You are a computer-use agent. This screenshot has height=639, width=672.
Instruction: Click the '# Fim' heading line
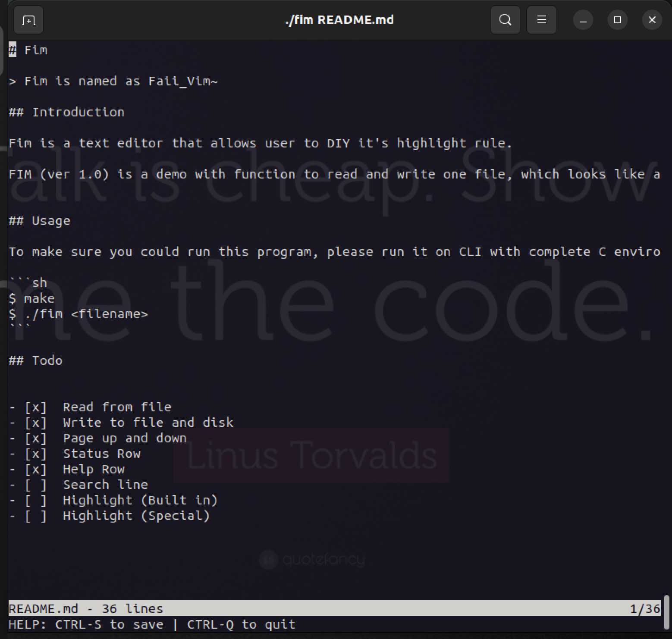click(28, 50)
